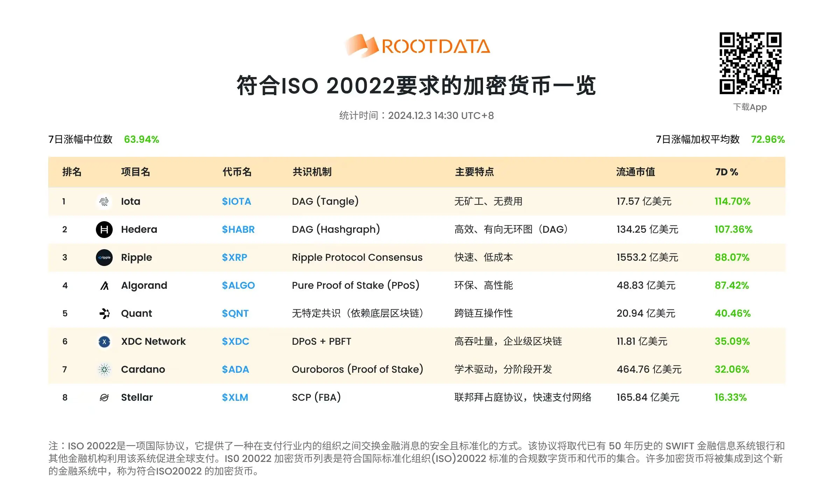Screen dimensions: 833x504
Task: Click the Quant logo icon
Action: click(104, 313)
